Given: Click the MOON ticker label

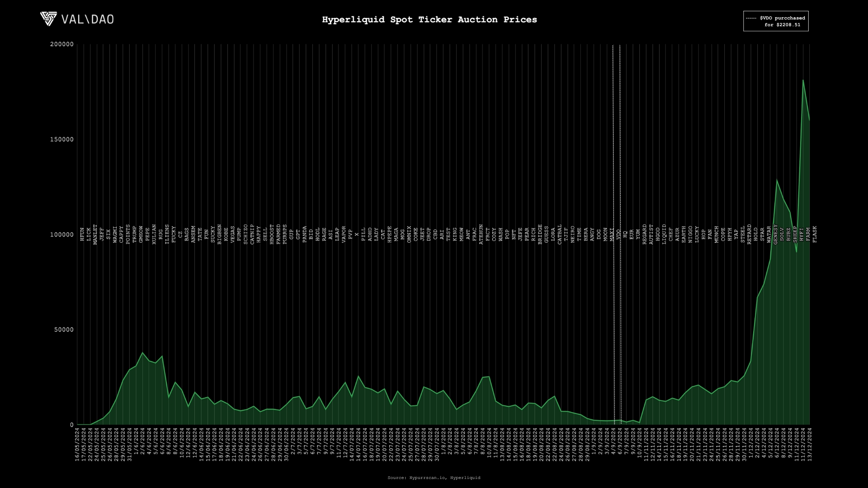Looking at the screenshot, I should pyautogui.click(x=606, y=235).
